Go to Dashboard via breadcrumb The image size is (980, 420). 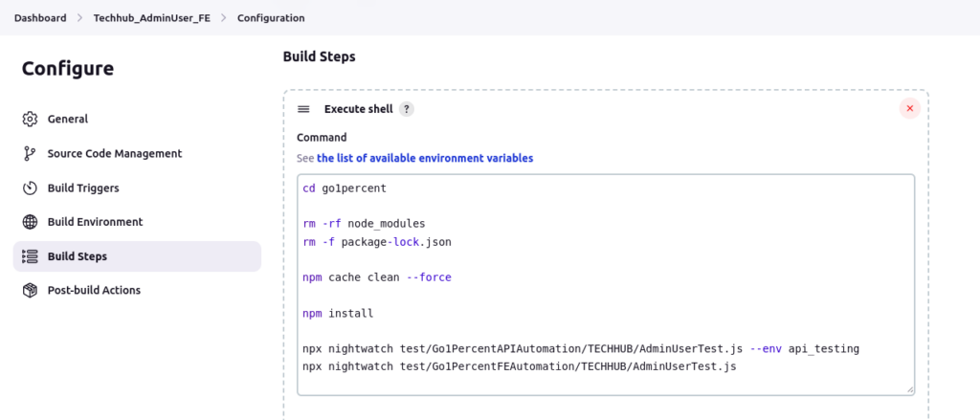(x=40, y=18)
